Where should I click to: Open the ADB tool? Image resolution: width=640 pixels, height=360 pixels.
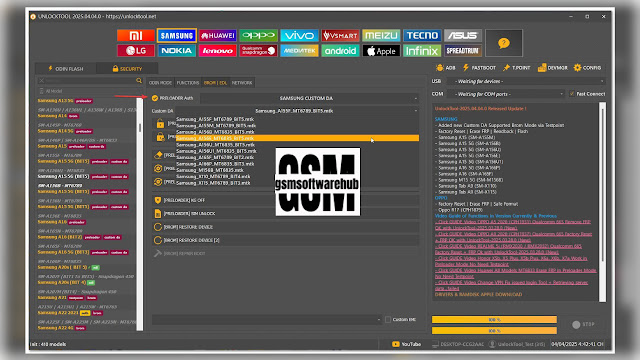[x=446, y=68]
